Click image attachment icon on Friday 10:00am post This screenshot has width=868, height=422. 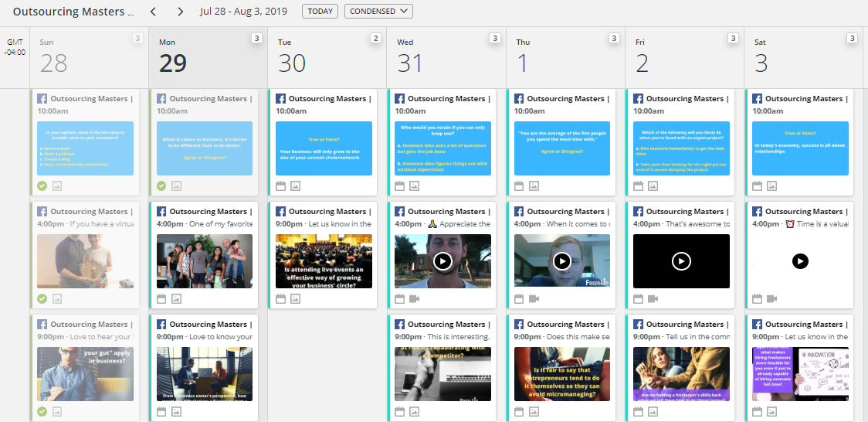(653, 186)
